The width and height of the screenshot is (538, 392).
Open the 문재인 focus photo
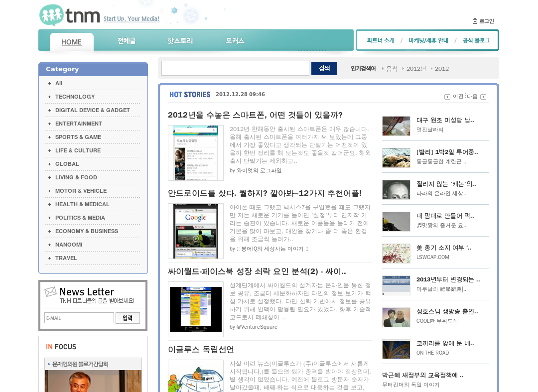click(x=93, y=381)
